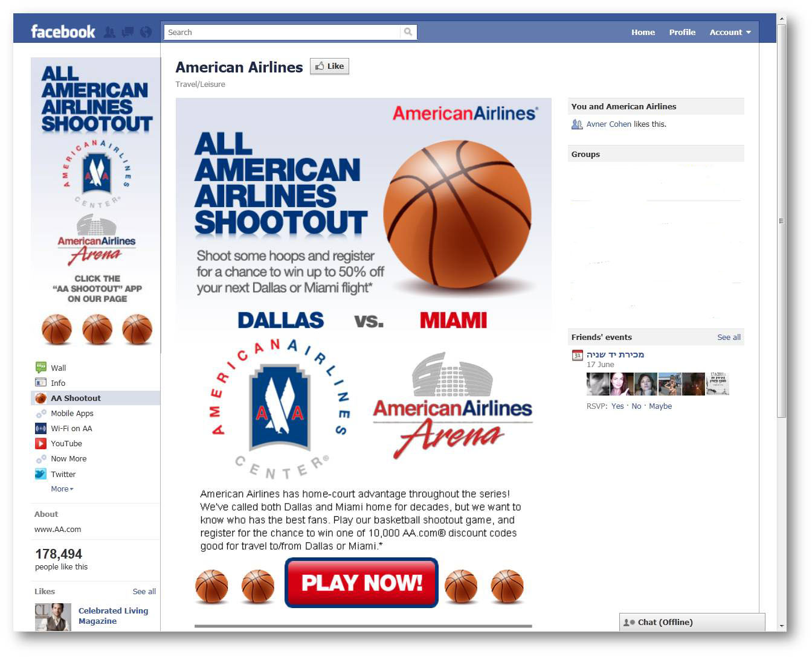The image size is (812, 657).
Task: Open the Chat (Offline) bar
Action: point(692,623)
